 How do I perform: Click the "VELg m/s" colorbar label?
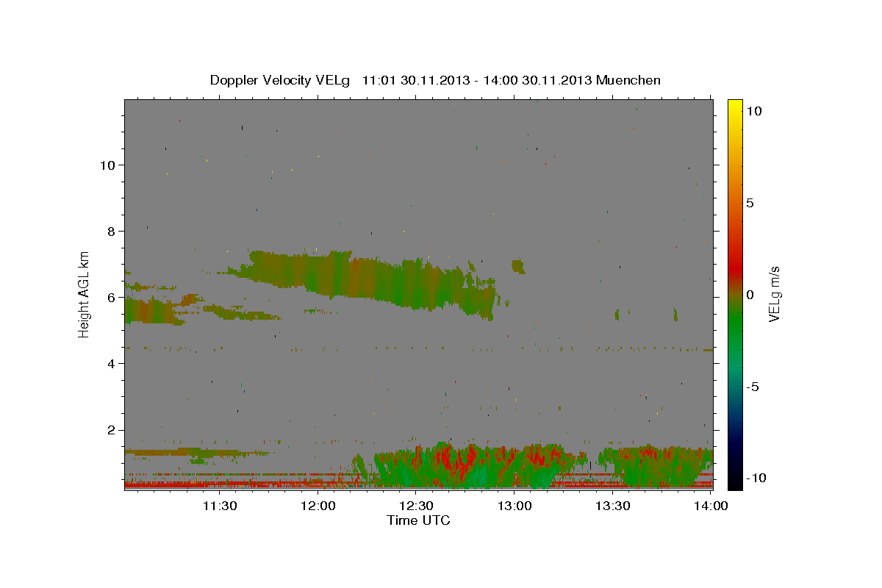pyautogui.click(x=774, y=294)
